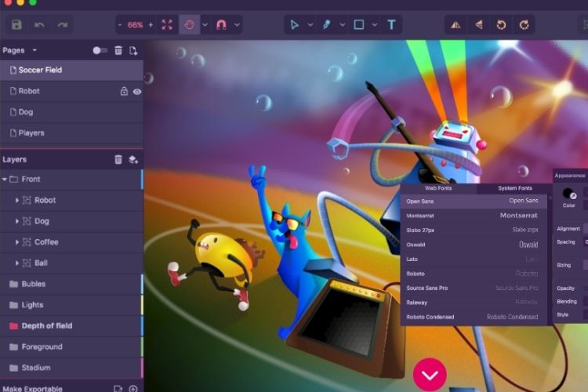Expand the Robot layer group
The width and height of the screenshot is (588, 392).
point(17,201)
